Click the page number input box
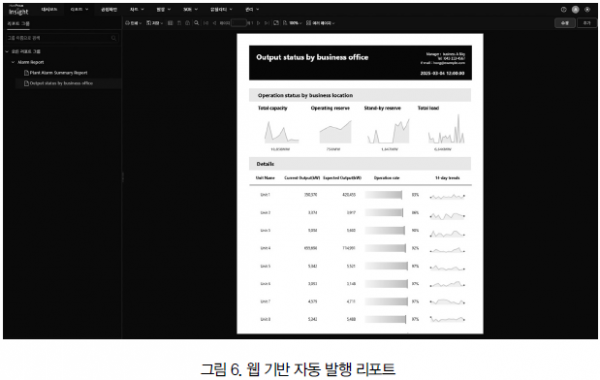This screenshot has height=380, width=600. [238, 23]
